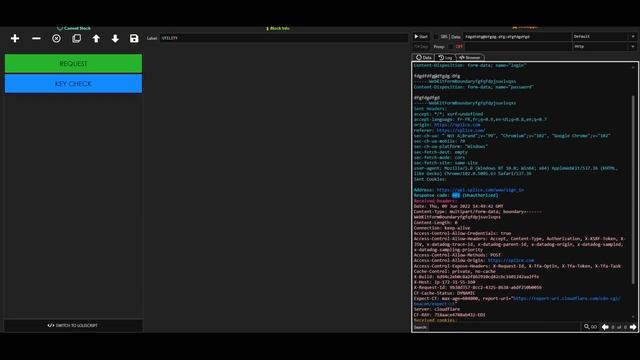The image size is (640, 360).
Task: Add a new block with plus icon
Action: click(x=15, y=38)
